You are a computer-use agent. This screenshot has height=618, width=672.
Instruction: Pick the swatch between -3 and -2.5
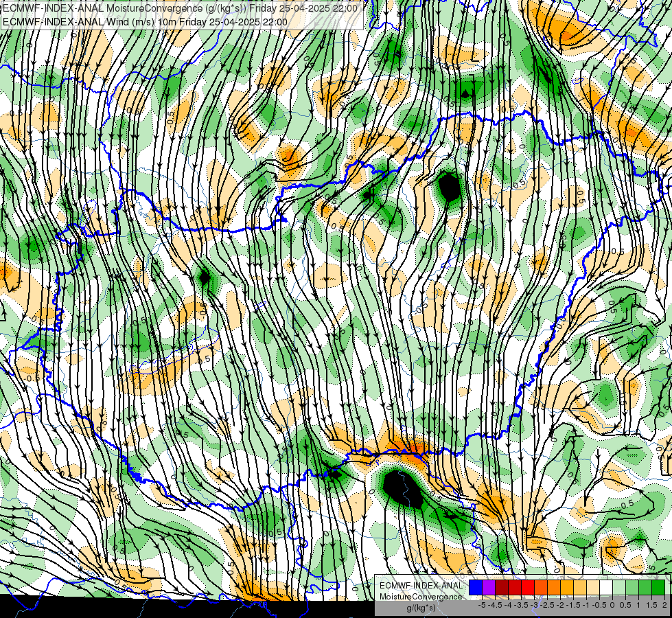(x=541, y=588)
